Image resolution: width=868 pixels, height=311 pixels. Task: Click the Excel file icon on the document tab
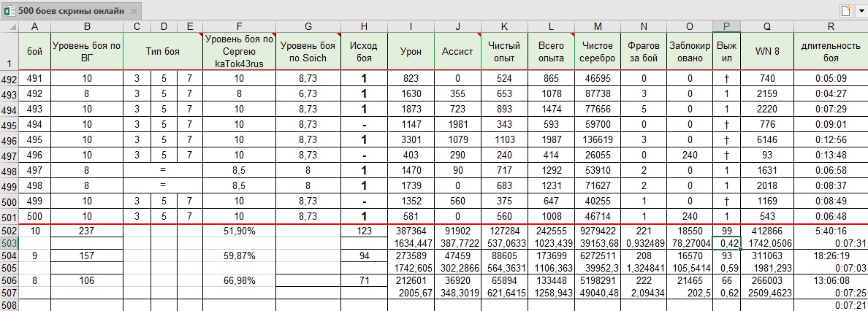coord(9,12)
